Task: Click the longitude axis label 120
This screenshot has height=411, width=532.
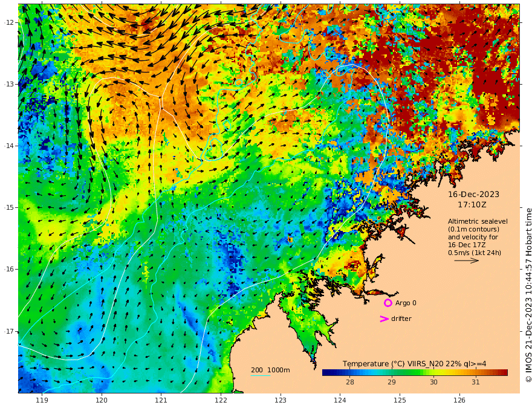Action: point(102,400)
